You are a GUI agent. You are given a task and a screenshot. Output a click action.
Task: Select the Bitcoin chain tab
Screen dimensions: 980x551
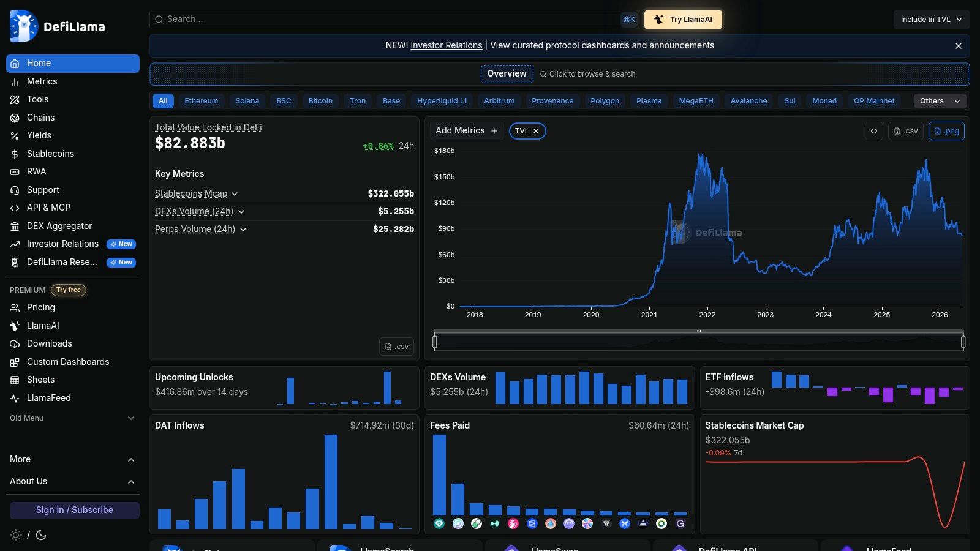[320, 101]
